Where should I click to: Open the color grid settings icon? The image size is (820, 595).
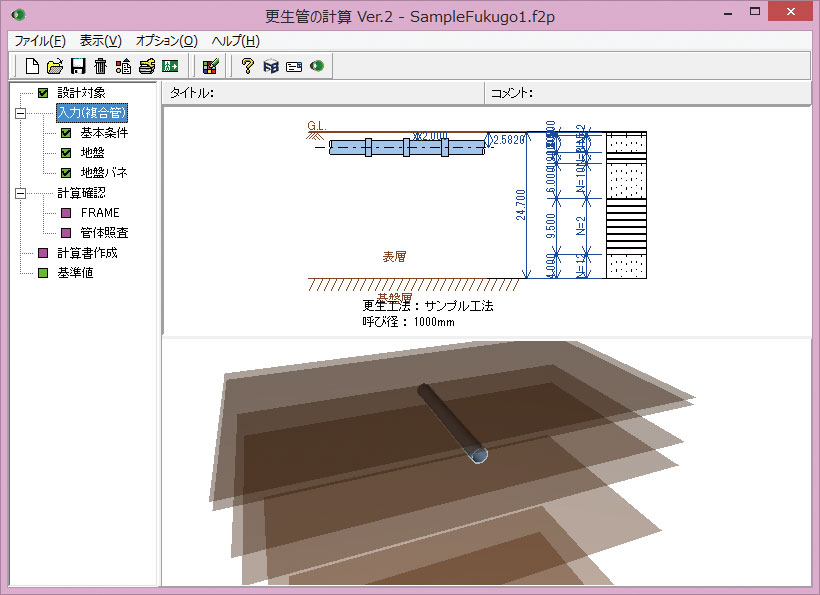pyautogui.click(x=211, y=66)
